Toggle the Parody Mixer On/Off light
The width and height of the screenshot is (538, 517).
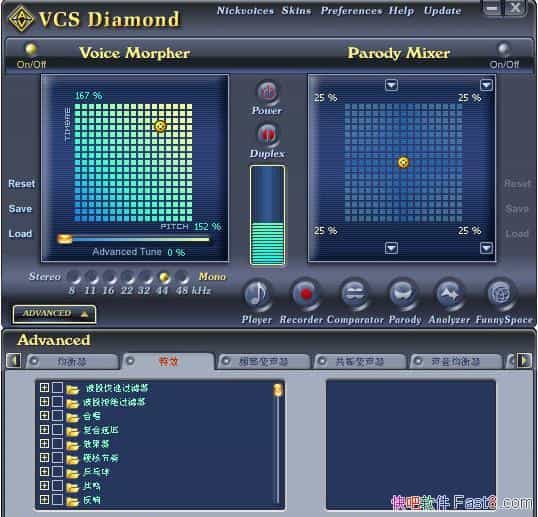(x=504, y=49)
